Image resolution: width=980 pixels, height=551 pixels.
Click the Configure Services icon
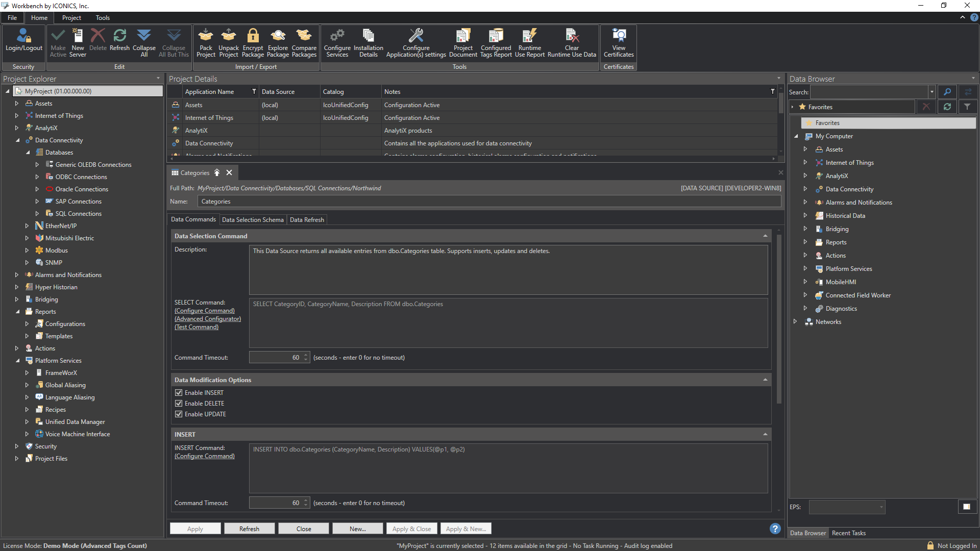pos(337,43)
